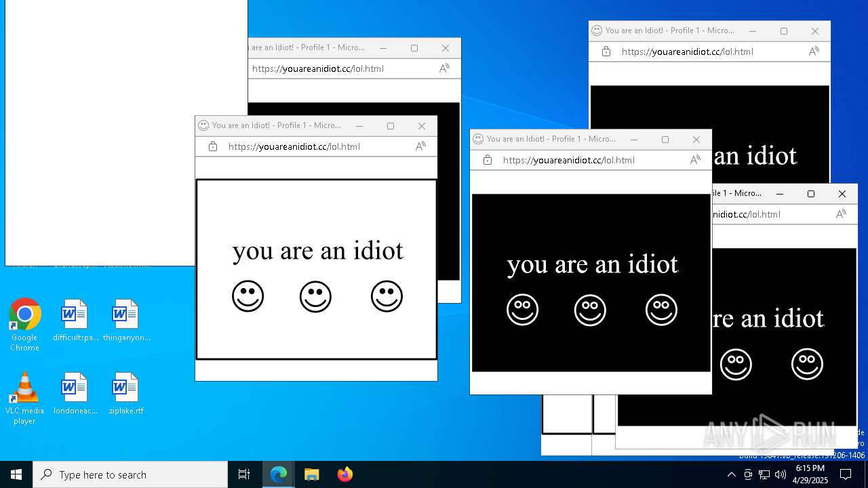Image resolution: width=868 pixels, height=488 pixels.
Task: Maximize the window showing 're an idiot'
Action: [811, 194]
